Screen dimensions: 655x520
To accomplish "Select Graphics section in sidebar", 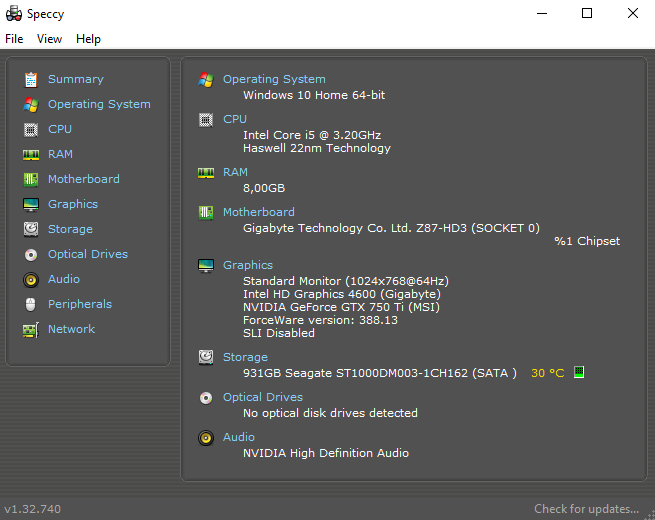I will click(x=73, y=204).
